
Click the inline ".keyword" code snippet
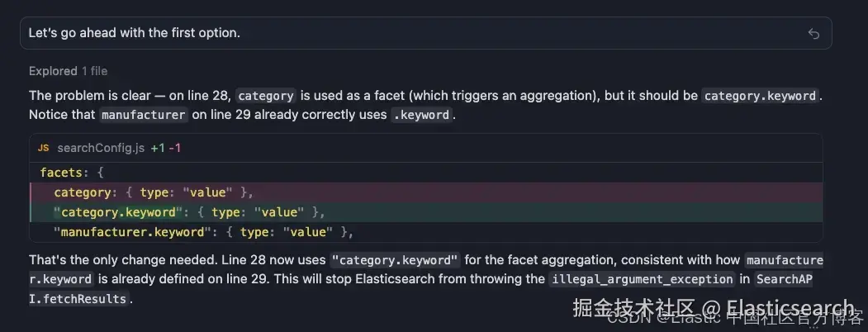[x=420, y=116]
